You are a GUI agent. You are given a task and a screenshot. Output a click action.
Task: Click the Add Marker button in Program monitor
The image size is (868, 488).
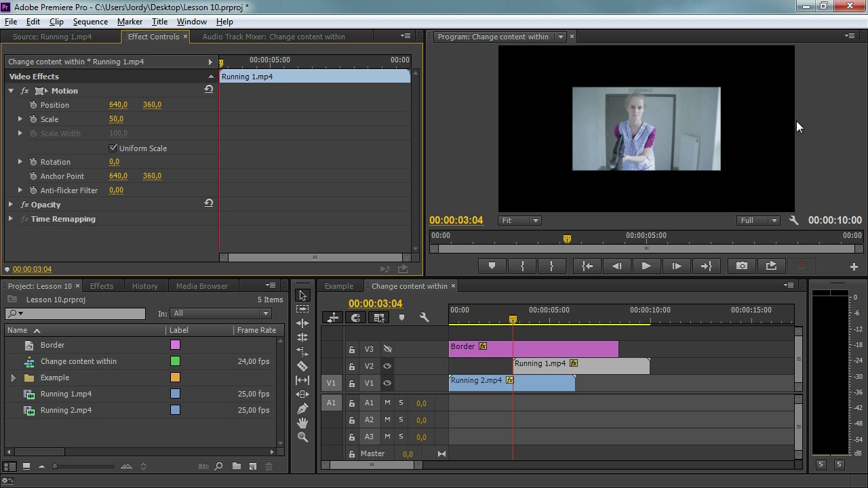coord(492,266)
